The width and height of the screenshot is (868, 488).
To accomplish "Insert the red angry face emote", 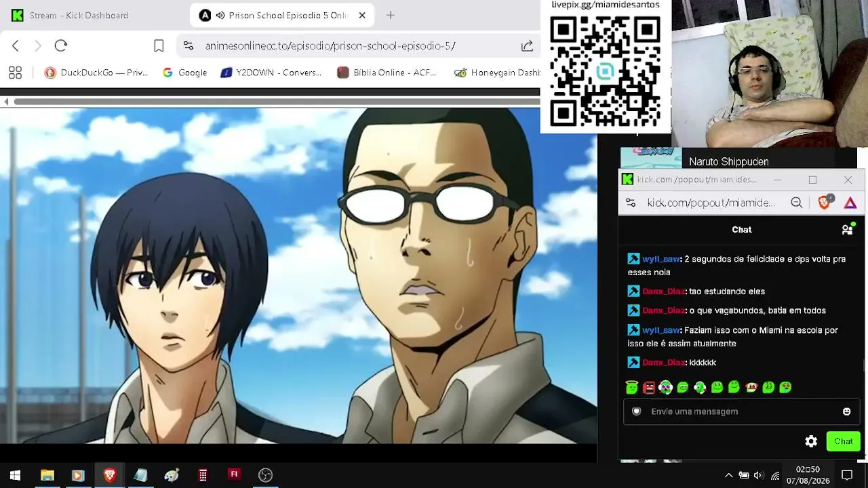I will point(649,387).
